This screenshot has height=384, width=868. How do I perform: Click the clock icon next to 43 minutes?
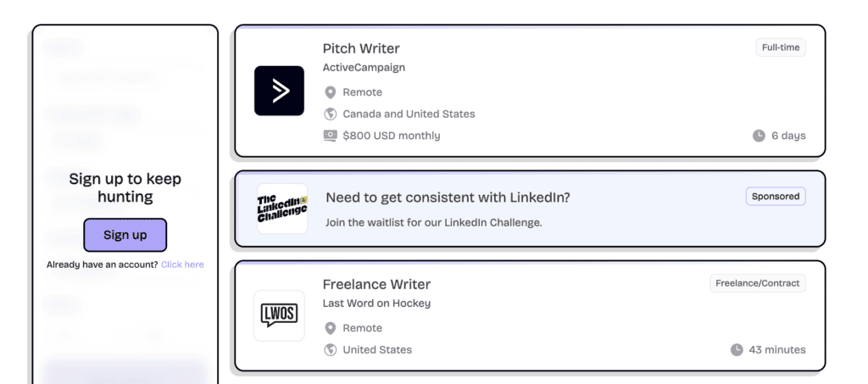coord(737,349)
